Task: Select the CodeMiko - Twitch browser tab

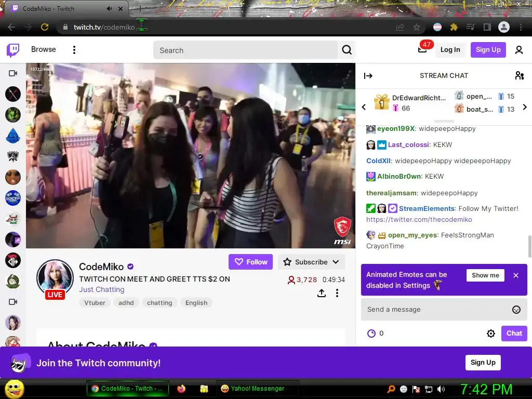Action: tap(66, 9)
